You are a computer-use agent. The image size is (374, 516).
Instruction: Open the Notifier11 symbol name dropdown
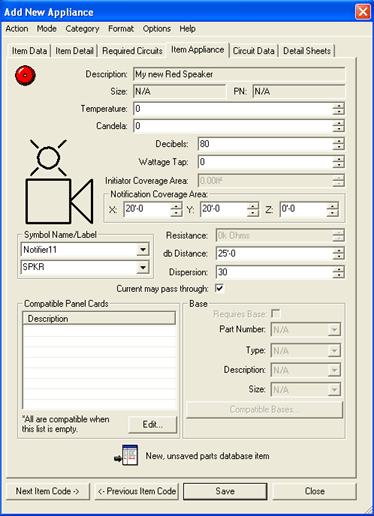coord(143,249)
